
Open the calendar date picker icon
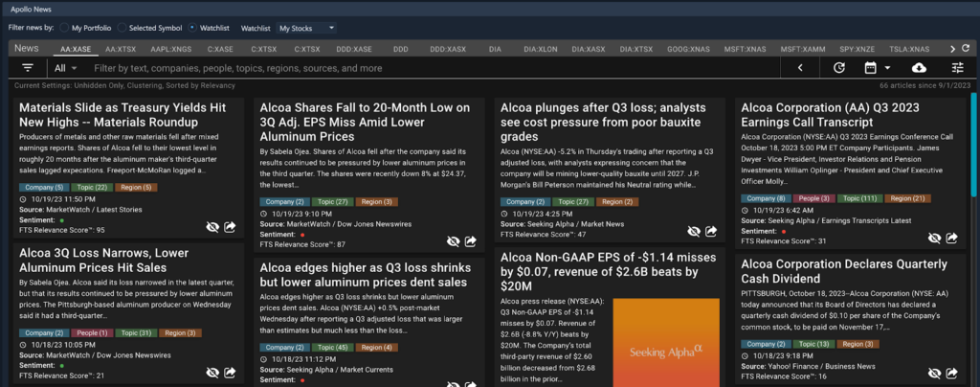pos(871,67)
